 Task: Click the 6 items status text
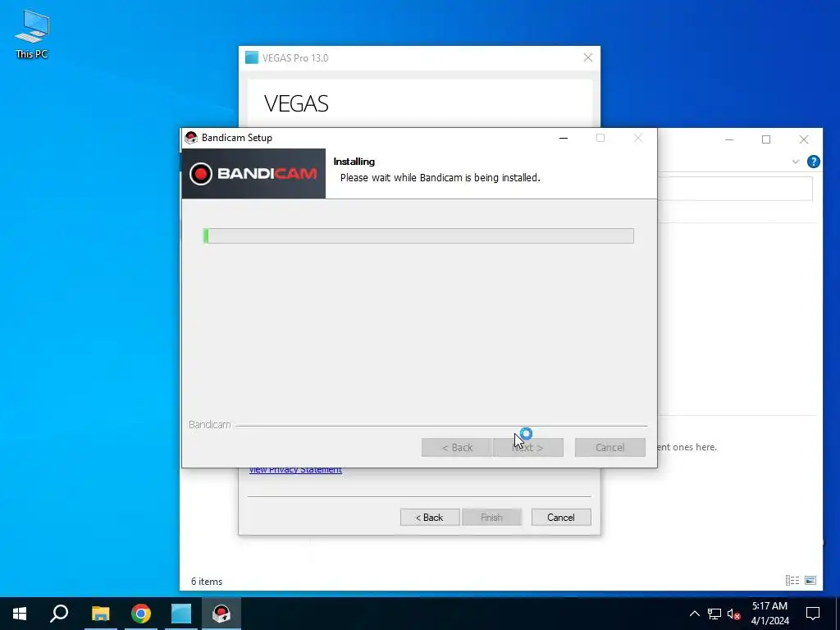tap(207, 582)
